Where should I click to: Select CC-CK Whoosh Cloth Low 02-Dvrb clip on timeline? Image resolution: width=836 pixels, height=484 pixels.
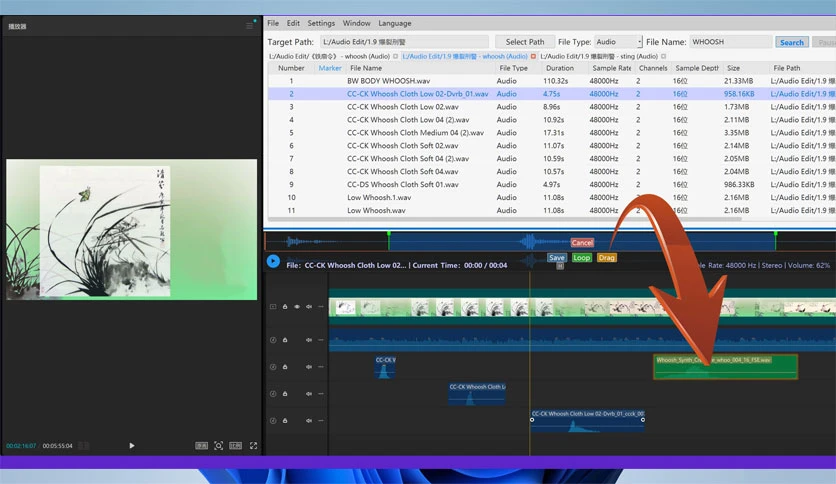[588, 421]
